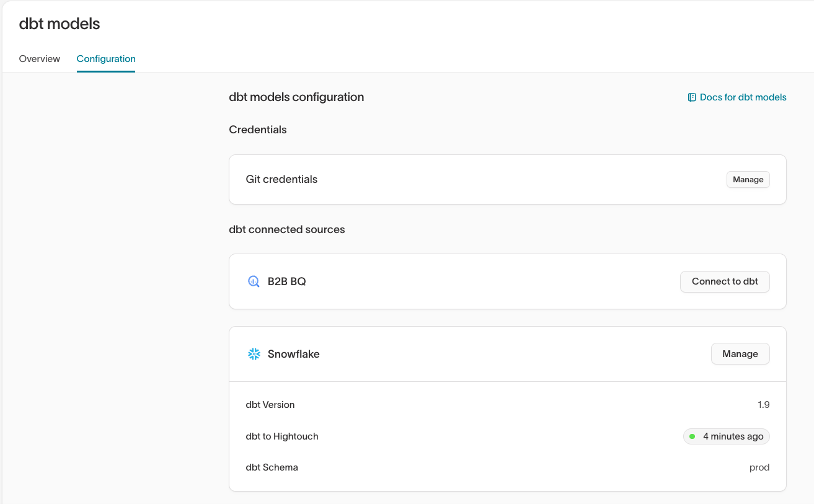Click the Git credentials label
This screenshot has height=504, width=814.
281,179
